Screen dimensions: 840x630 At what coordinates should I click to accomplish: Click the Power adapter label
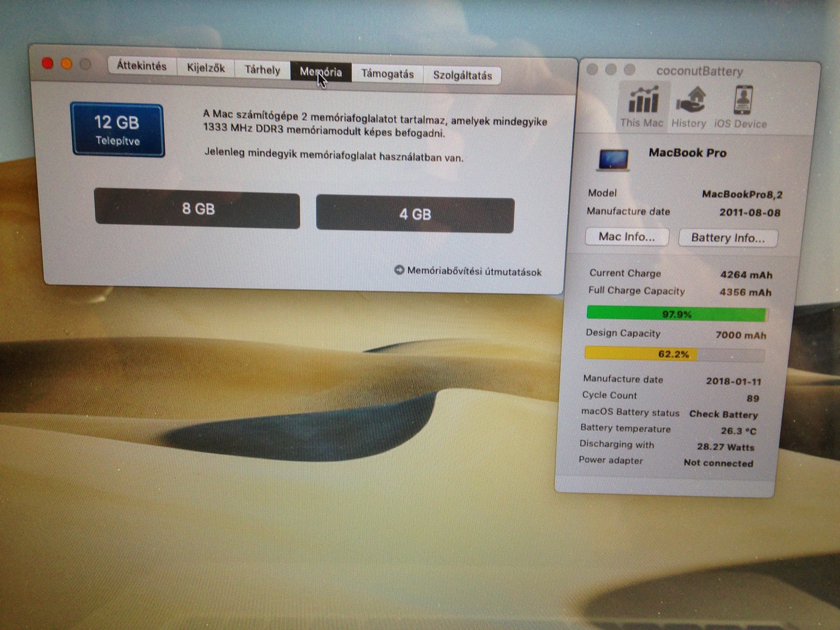tap(610, 460)
